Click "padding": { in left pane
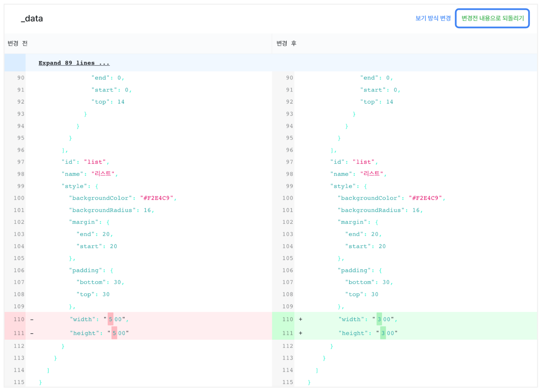This screenshot has height=392, width=542. [x=91, y=270]
